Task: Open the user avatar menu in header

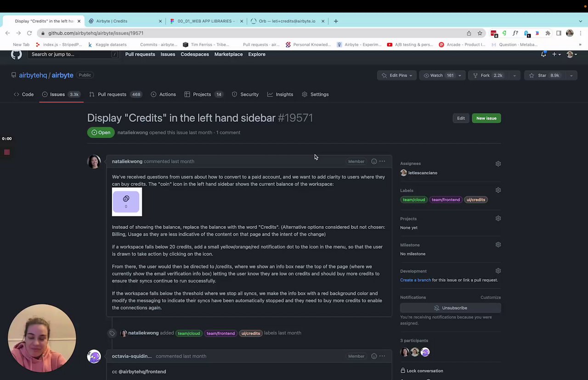Action: (572, 54)
